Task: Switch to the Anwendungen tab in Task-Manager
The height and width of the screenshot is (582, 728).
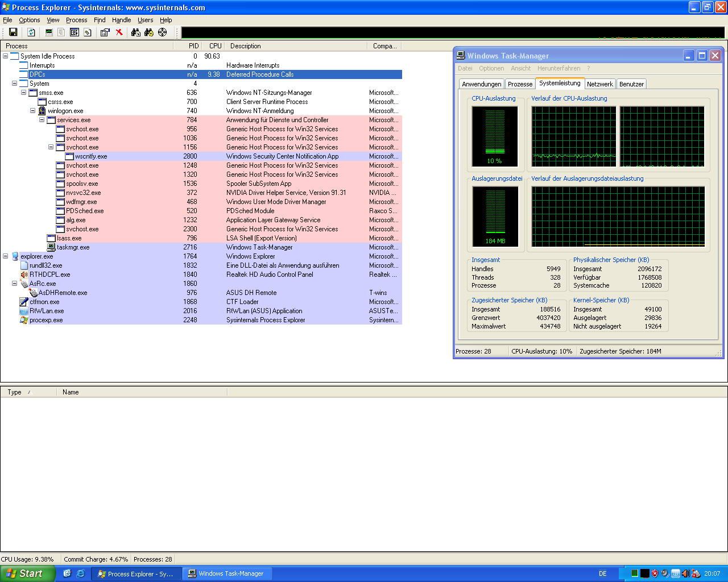Action: tap(482, 84)
